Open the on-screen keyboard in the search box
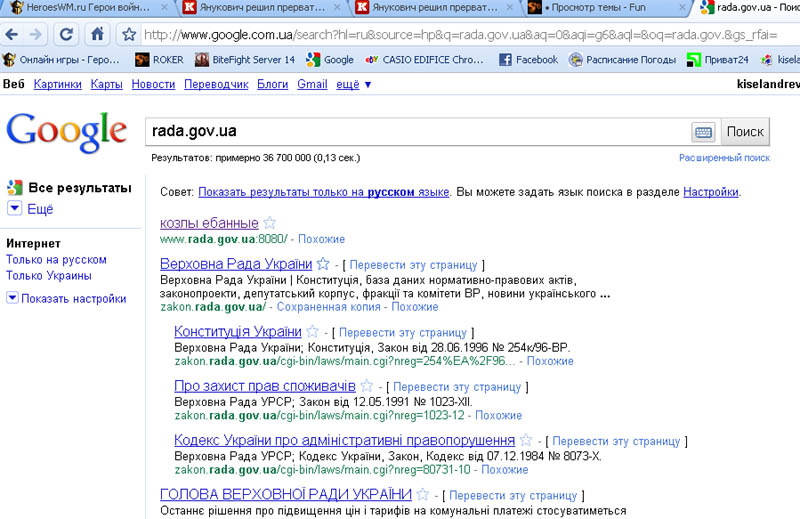 [x=703, y=132]
